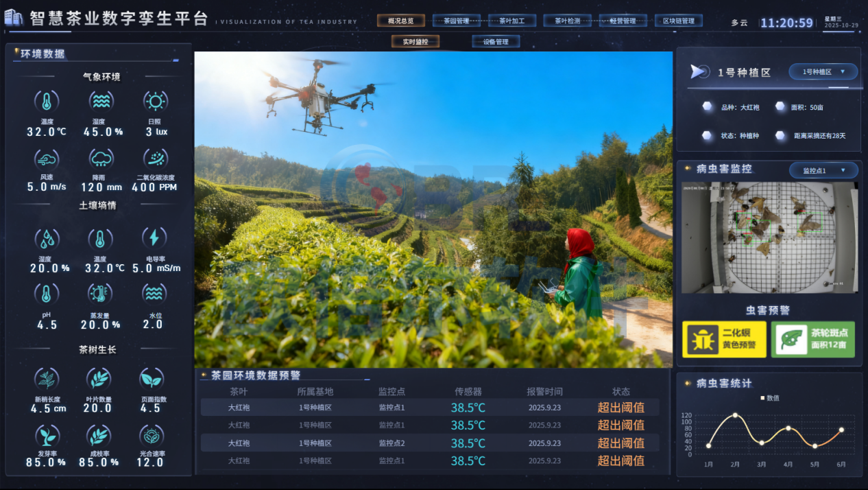Click the sunlight (日照) icon
This screenshot has width=868, height=490.
[155, 102]
